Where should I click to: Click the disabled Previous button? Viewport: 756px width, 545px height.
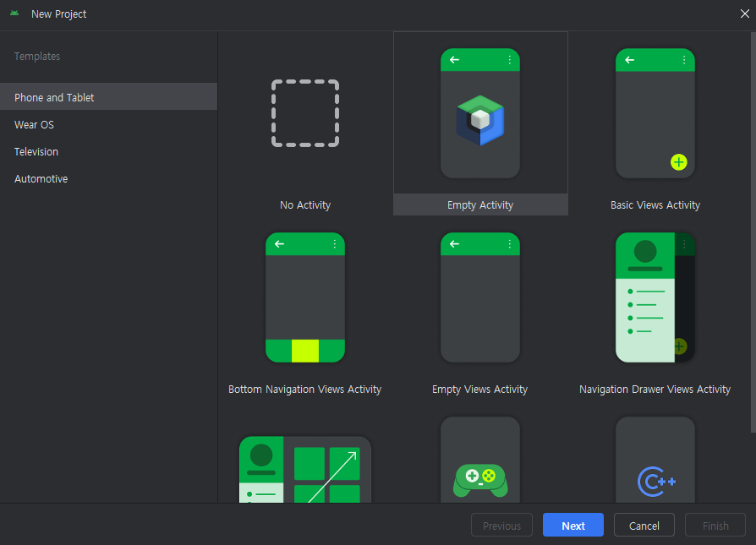point(502,526)
